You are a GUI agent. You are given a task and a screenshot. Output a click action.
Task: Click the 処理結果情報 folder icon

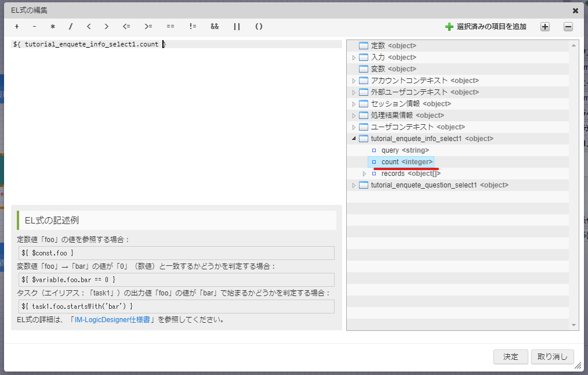(364, 116)
